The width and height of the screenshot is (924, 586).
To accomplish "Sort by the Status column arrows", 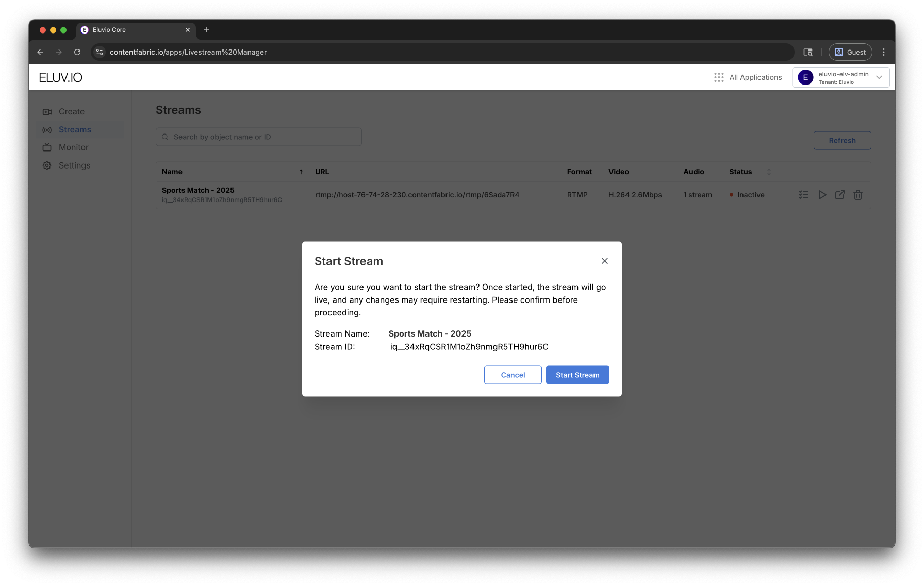I will [769, 172].
